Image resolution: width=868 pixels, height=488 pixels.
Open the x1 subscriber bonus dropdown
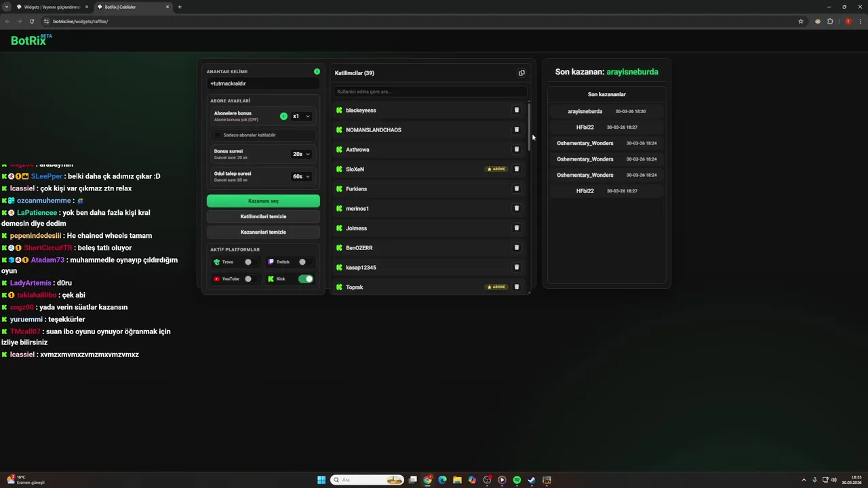pos(301,116)
